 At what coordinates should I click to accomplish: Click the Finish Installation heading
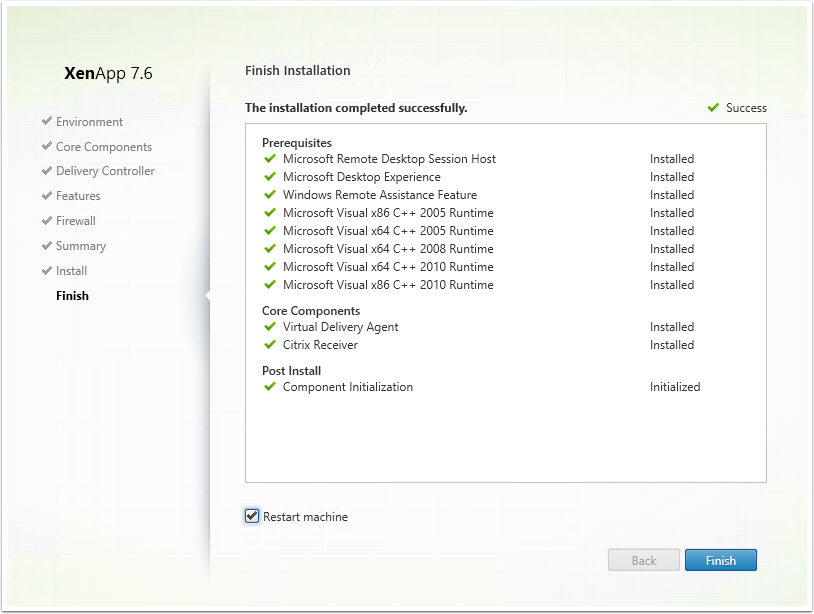(298, 71)
